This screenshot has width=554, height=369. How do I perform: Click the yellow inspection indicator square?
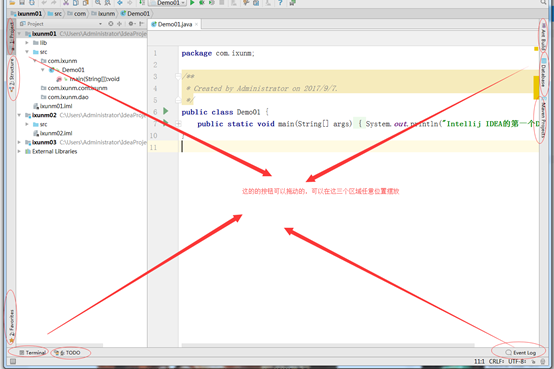[x=536, y=49]
